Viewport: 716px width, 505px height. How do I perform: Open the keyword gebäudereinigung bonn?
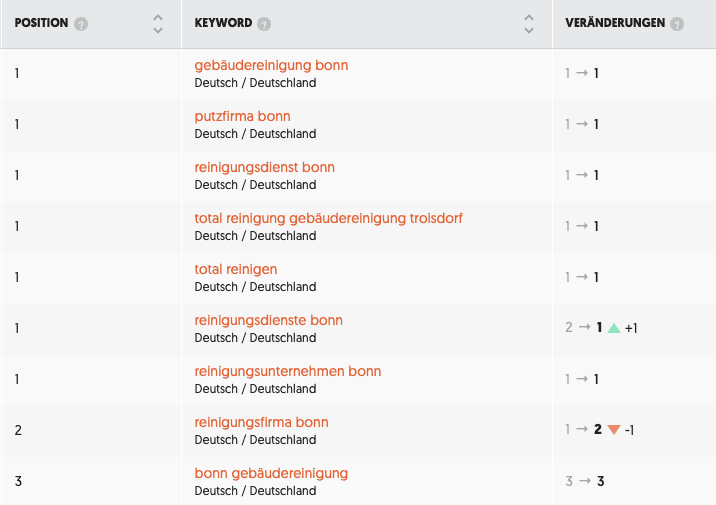pos(271,65)
